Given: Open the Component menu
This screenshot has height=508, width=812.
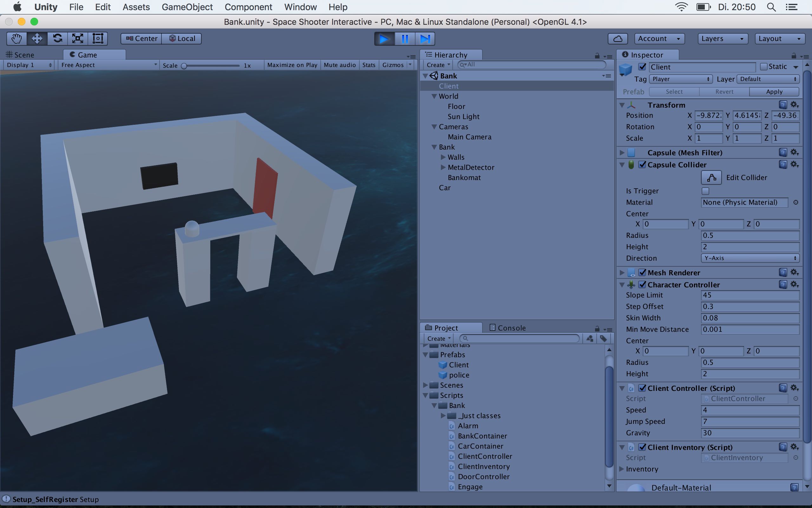Looking at the screenshot, I should tap(248, 7).
